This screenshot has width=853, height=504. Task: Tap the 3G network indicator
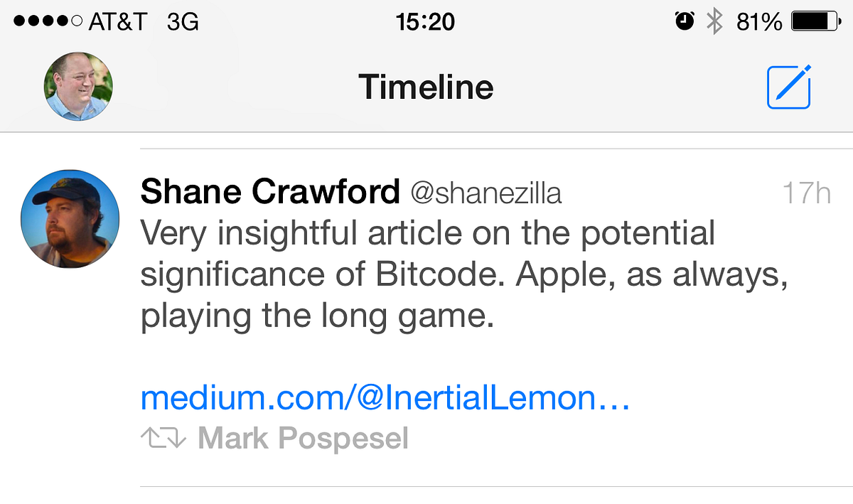pyautogui.click(x=183, y=22)
